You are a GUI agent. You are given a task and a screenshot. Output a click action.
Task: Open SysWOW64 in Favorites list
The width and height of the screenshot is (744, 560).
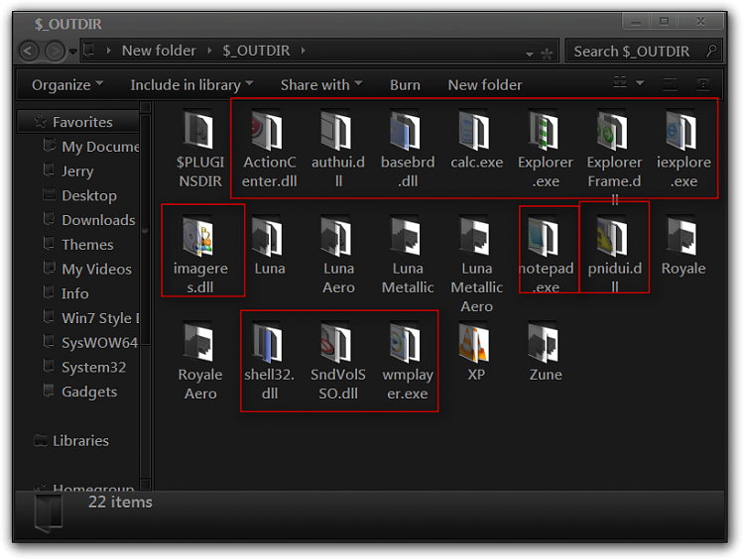pyautogui.click(x=91, y=343)
